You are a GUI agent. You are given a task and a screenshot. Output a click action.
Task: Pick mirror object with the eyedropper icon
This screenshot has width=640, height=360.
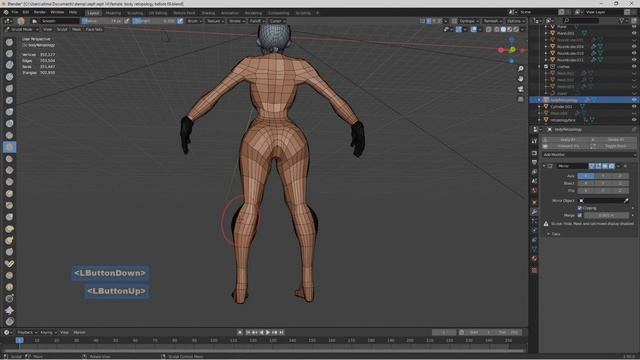click(x=626, y=200)
